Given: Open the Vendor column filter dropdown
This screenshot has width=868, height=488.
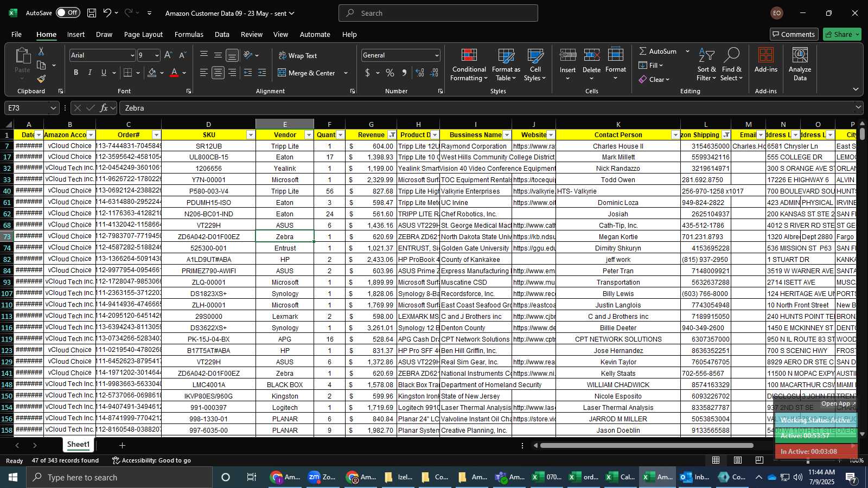Looking at the screenshot, I should tap(309, 135).
